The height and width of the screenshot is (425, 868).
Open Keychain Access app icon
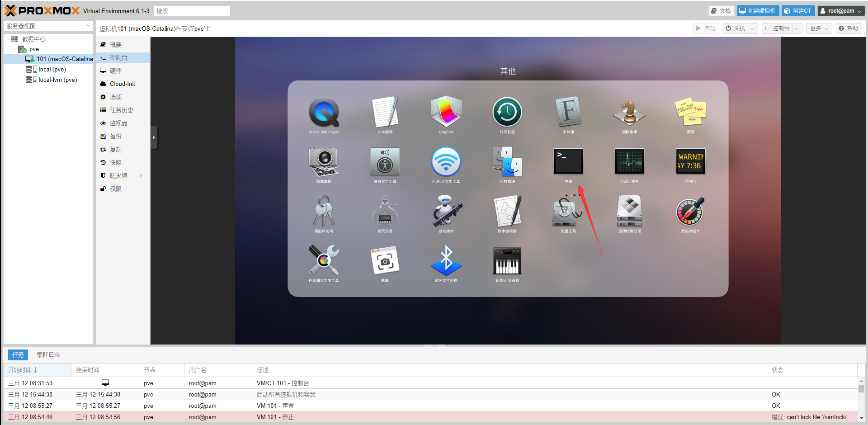pyautogui.click(x=324, y=211)
